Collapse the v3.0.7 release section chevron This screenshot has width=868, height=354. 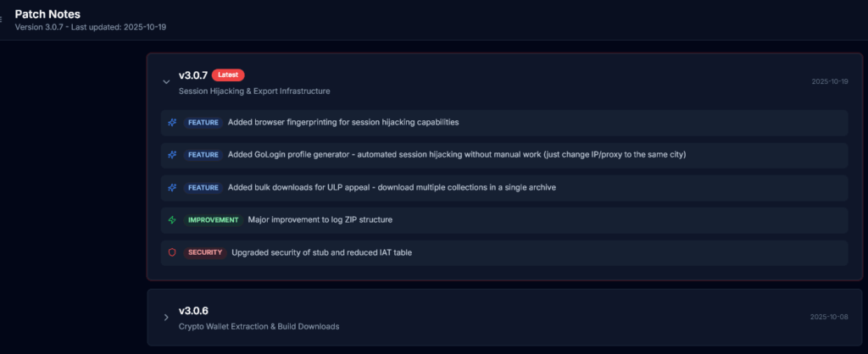point(166,82)
